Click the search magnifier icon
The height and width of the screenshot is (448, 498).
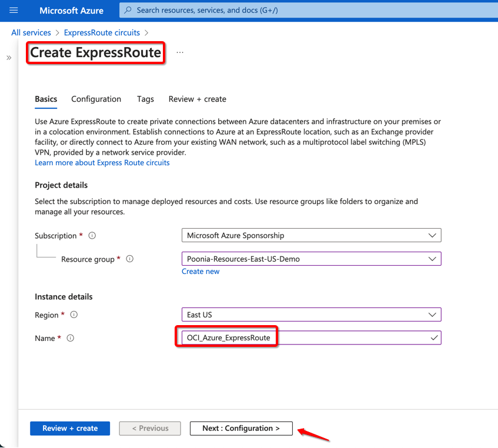pos(129,11)
